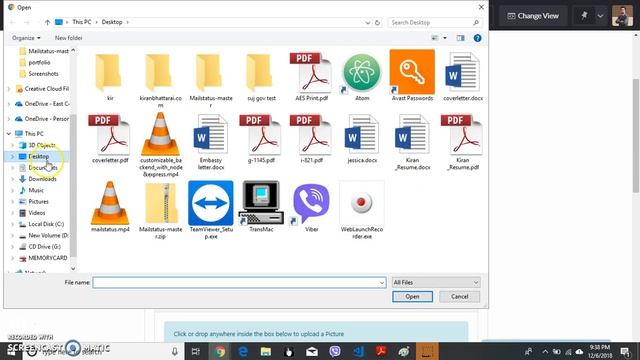Select Avast Passwords shortcut

point(412,76)
